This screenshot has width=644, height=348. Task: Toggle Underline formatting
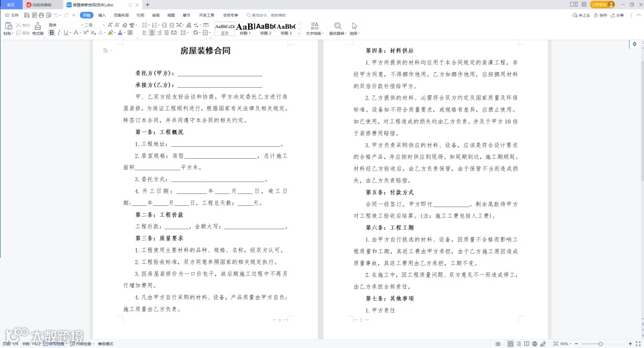pos(66,32)
